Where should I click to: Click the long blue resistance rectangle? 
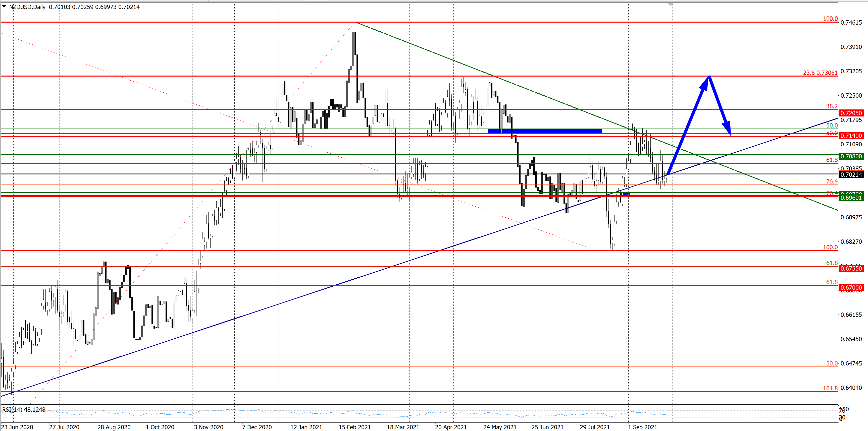click(x=544, y=131)
